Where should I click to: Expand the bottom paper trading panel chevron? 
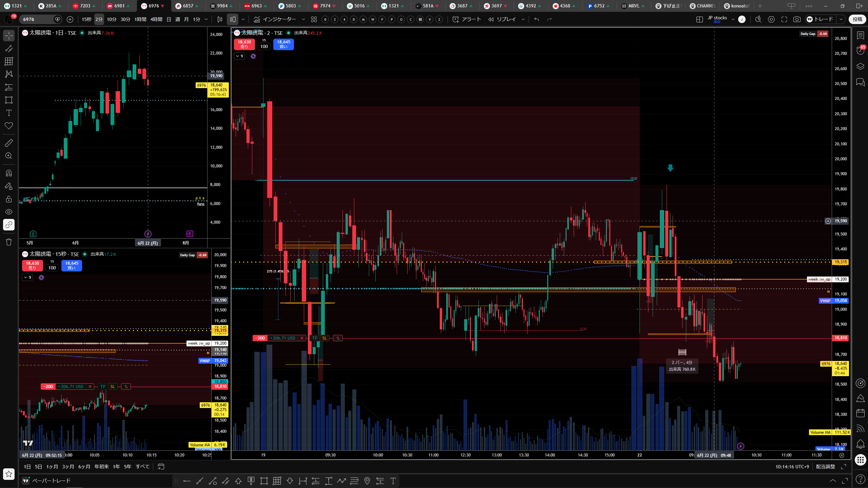(x=833, y=481)
